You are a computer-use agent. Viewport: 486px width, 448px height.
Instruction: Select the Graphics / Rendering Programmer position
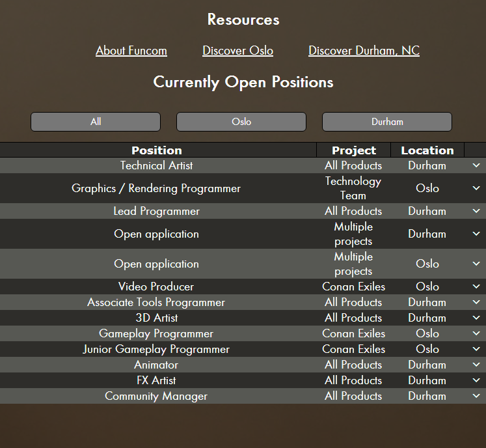coord(156,188)
